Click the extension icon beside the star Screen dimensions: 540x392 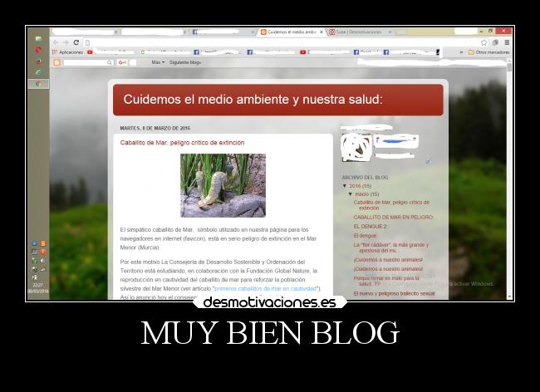(x=495, y=42)
